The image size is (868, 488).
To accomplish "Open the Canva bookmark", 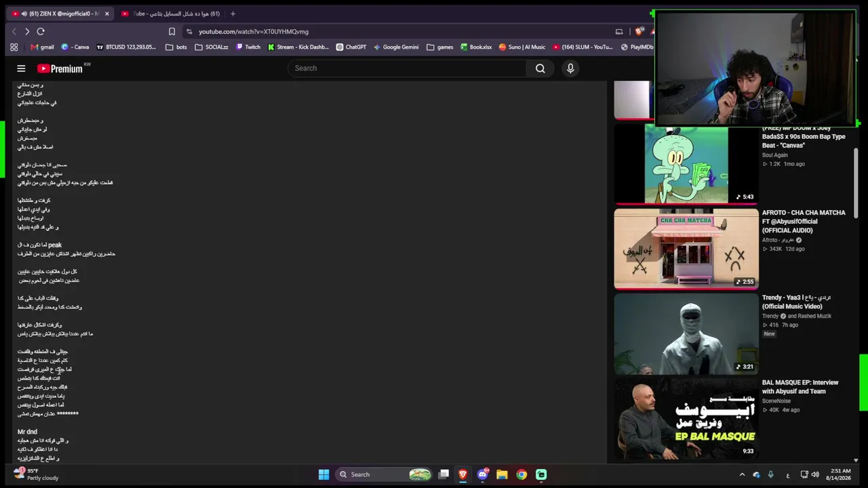I will click(75, 47).
